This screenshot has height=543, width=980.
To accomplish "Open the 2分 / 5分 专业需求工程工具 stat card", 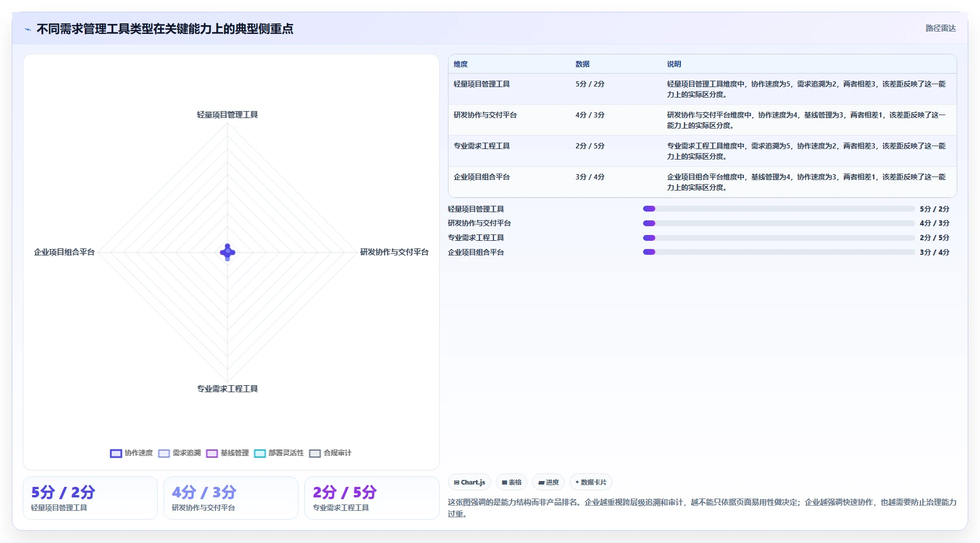I will point(371,498).
